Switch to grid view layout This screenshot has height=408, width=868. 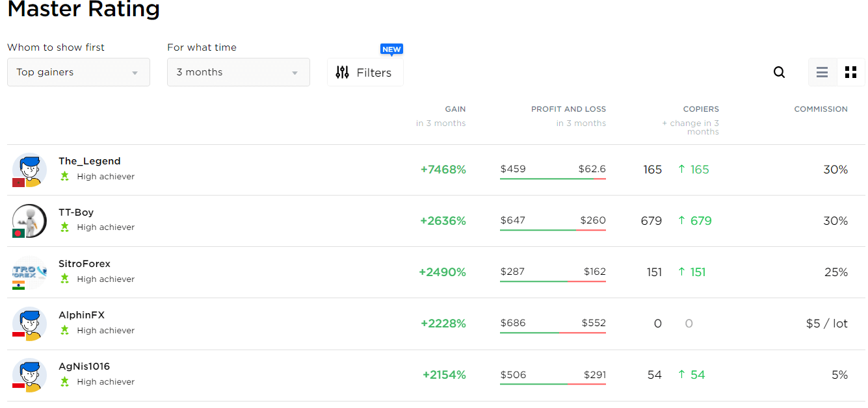pos(850,72)
